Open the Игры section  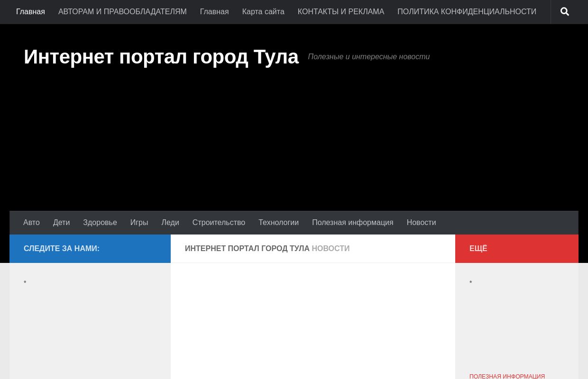click(139, 222)
